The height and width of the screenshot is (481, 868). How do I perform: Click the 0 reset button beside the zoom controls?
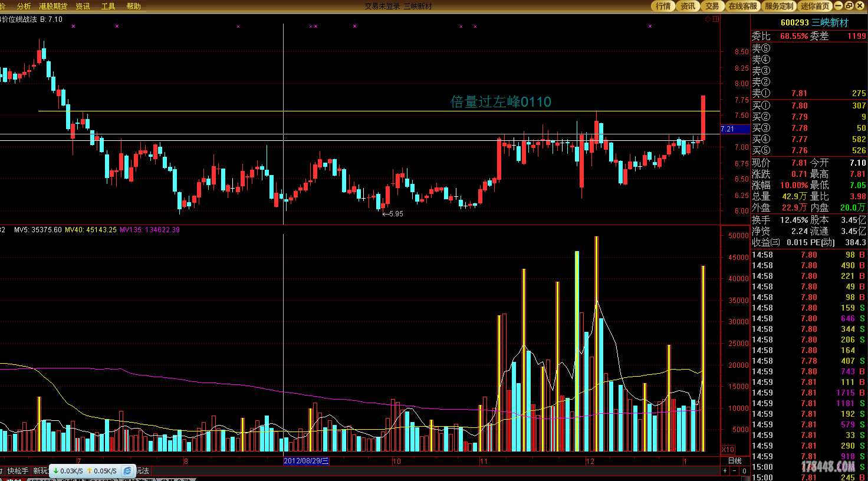point(744,471)
